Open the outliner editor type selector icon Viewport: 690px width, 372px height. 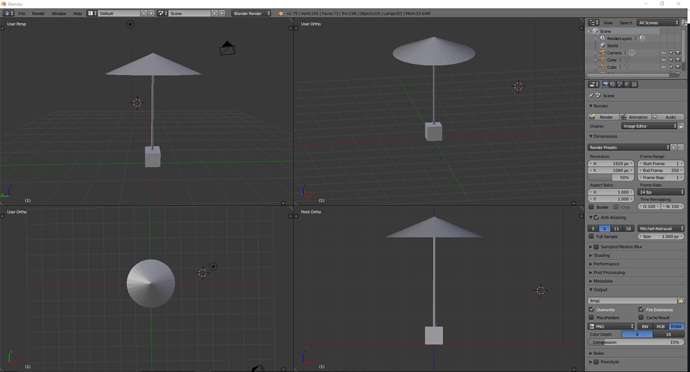(x=594, y=22)
